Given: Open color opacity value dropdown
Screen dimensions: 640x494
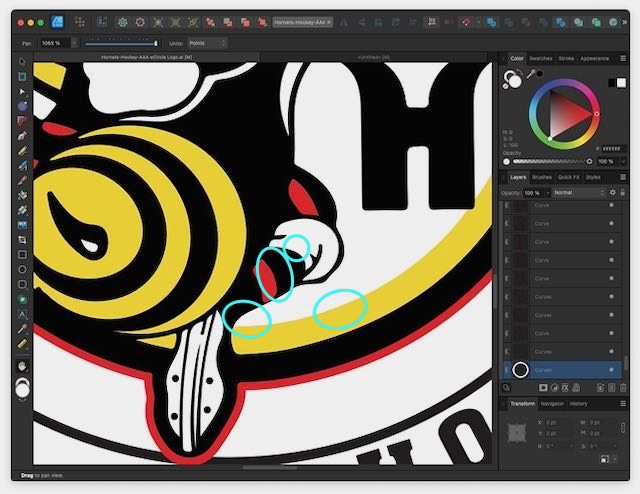Looking at the screenshot, I should pyautogui.click(x=623, y=162).
